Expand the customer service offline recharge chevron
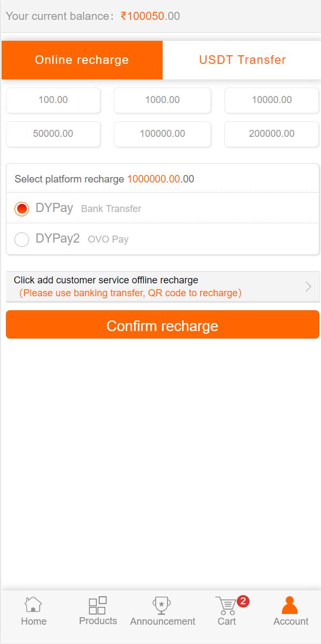The width and height of the screenshot is (321, 644). coord(308,287)
